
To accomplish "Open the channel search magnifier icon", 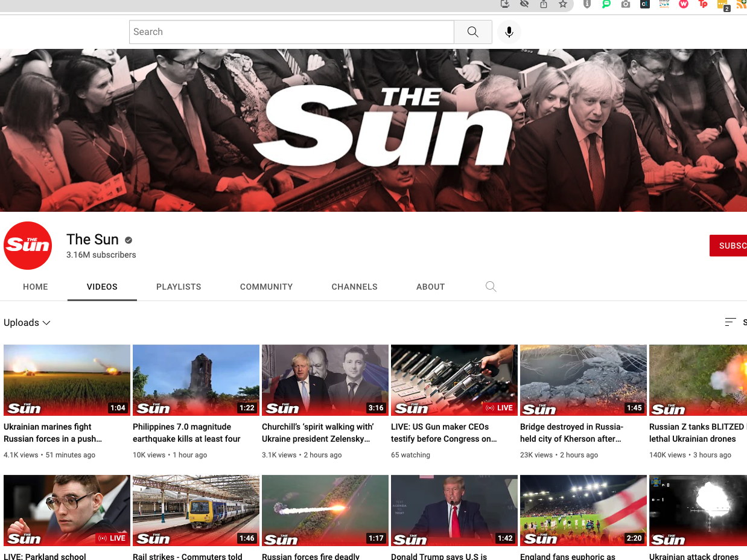I will [x=491, y=287].
